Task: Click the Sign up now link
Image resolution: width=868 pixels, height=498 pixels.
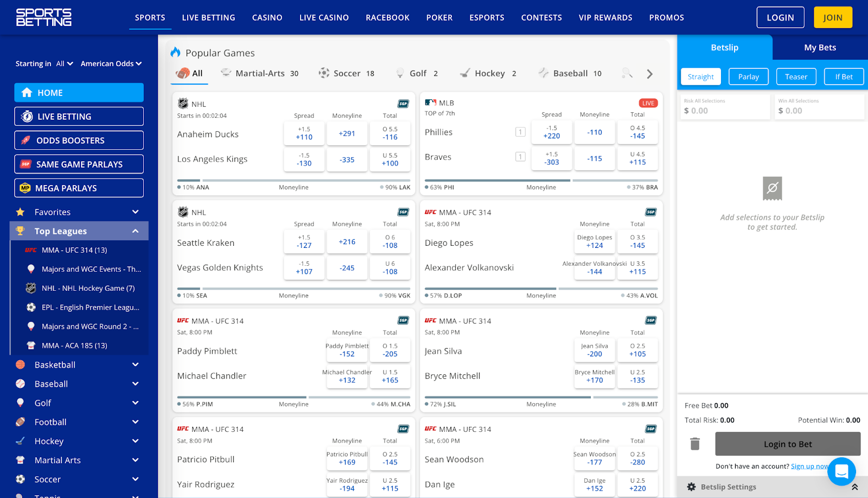Action: (x=809, y=466)
